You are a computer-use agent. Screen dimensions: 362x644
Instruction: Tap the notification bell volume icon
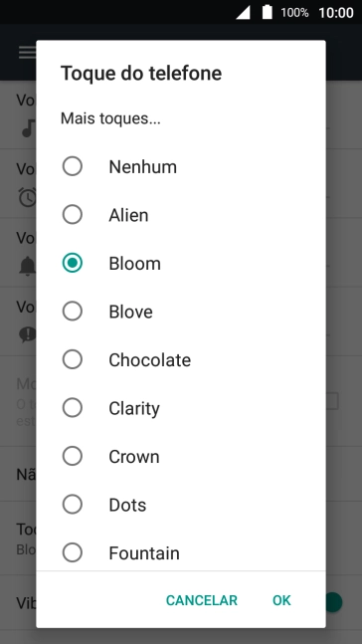(28, 267)
